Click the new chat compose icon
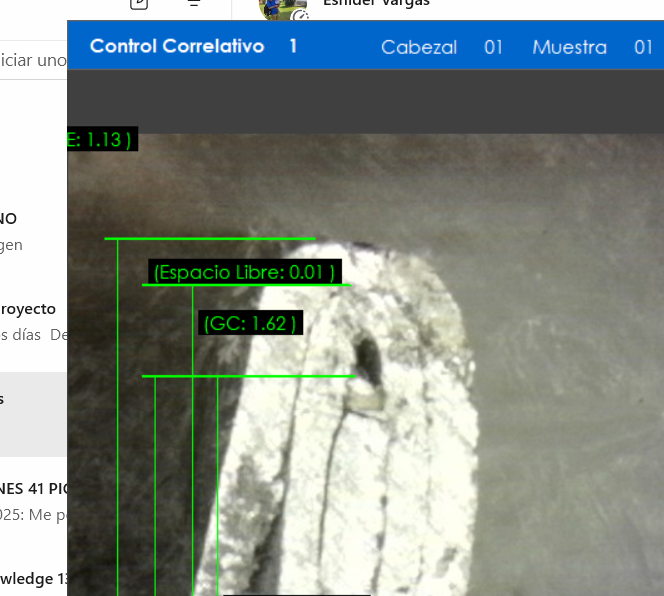Image resolution: width=664 pixels, height=596 pixels. pyautogui.click(x=139, y=4)
